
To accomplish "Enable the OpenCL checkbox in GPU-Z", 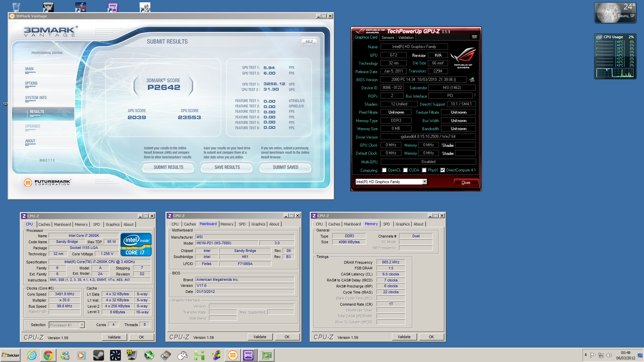I will [x=384, y=170].
